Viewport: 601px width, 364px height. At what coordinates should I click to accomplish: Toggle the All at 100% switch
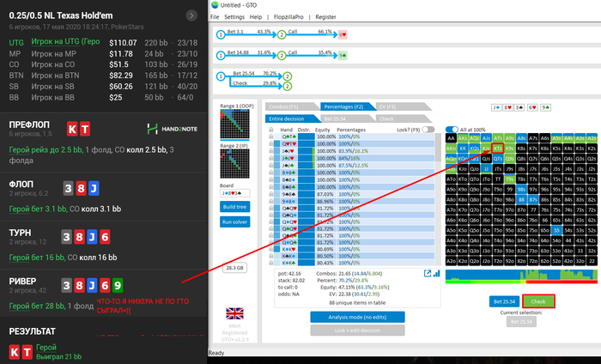(x=452, y=130)
